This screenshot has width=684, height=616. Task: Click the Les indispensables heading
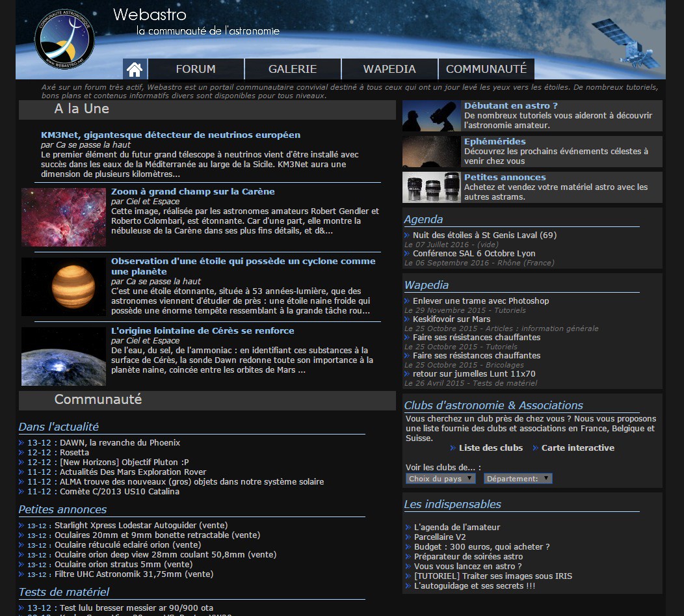point(453,504)
